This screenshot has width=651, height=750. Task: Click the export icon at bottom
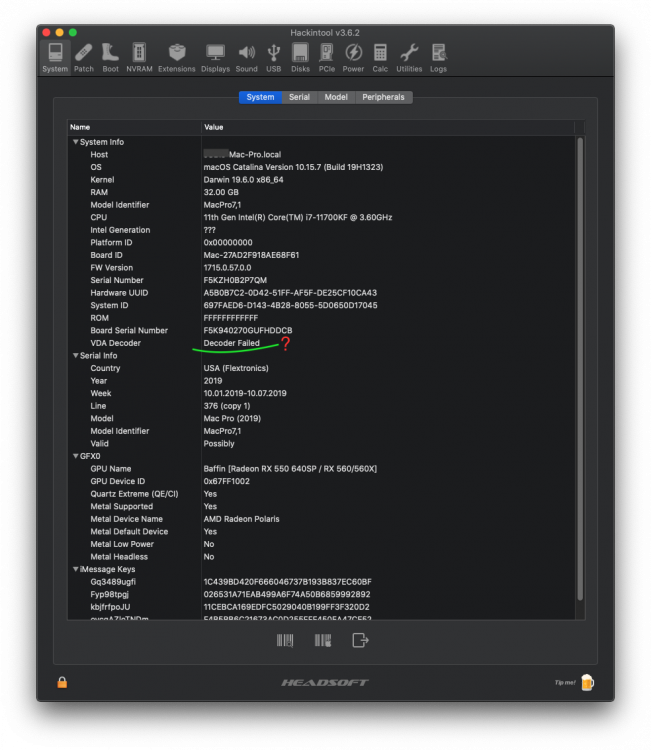pos(360,640)
